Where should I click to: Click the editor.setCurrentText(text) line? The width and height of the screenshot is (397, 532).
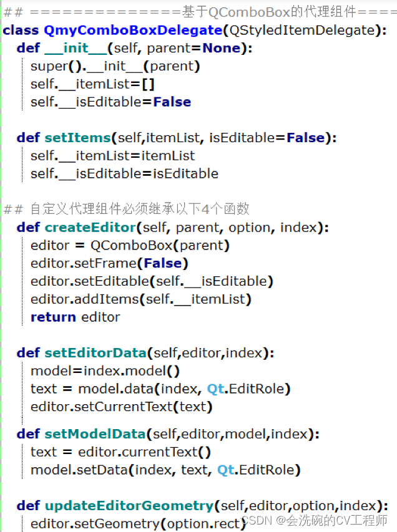[x=122, y=407]
